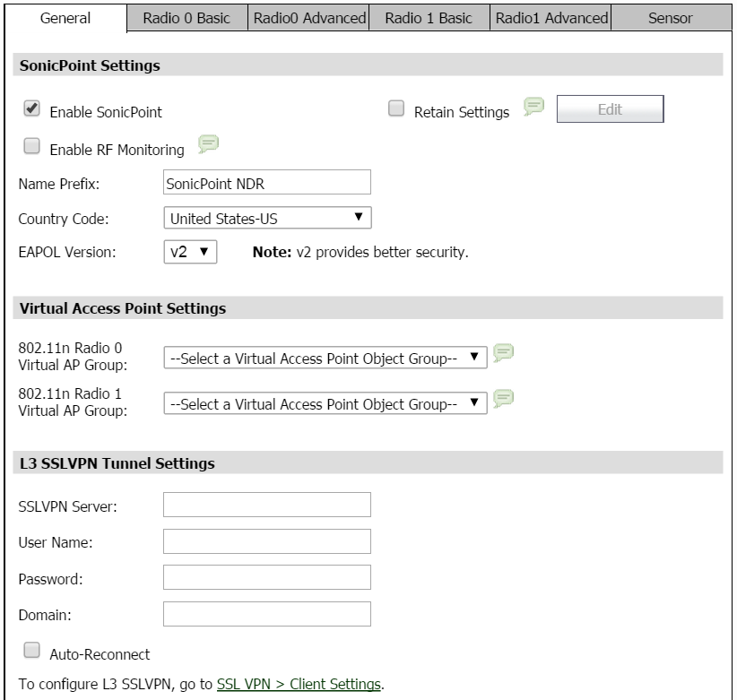Click help bubble for Radio 1 Virtual AP Group

(x=503, y=399)
